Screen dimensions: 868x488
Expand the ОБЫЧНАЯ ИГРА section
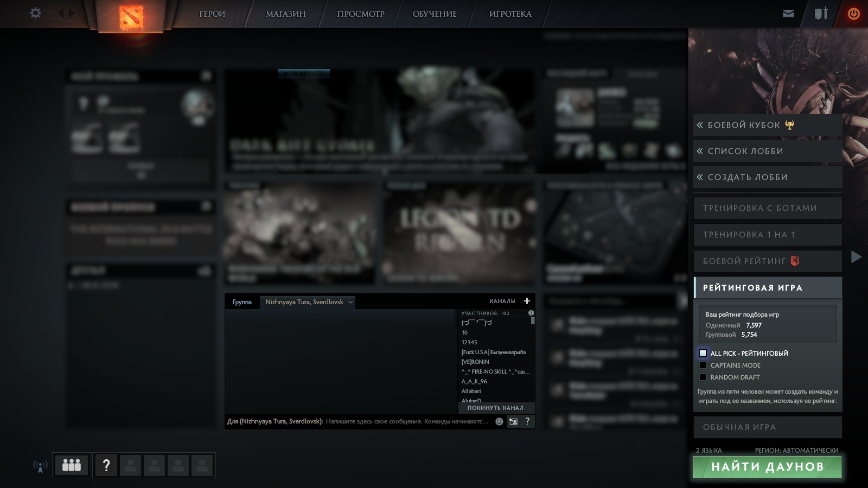tap(768, 427)
